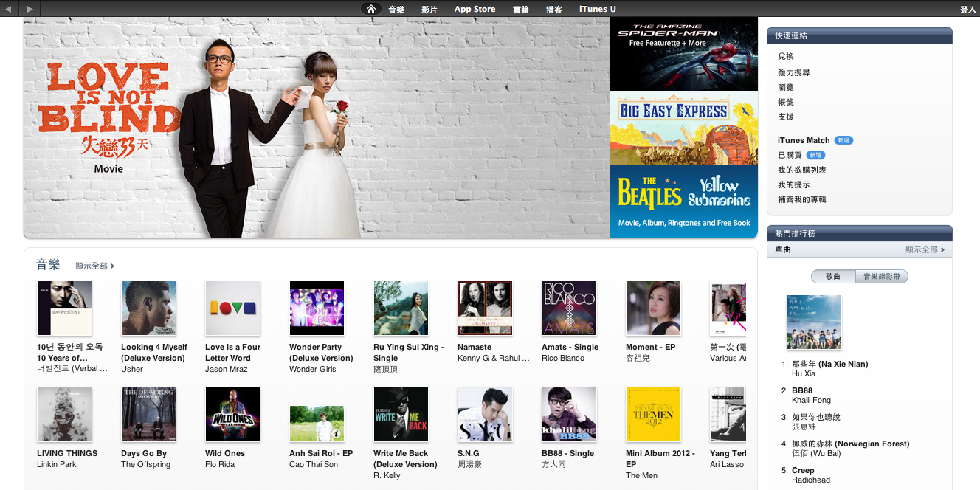This screenshot has height=490, width=980.
Task: Open BB88 Single album cover
Action: 569,415
